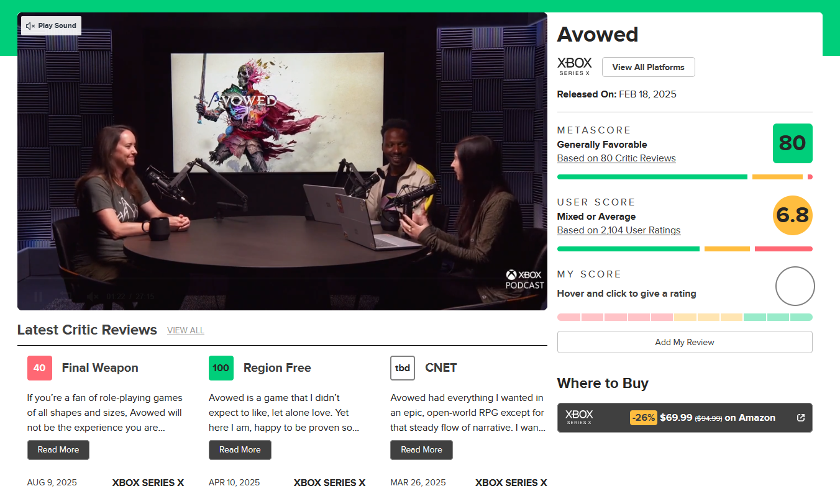Pick a green segment on My Score rating bar
840x504 pixels.
click(778, 317)
